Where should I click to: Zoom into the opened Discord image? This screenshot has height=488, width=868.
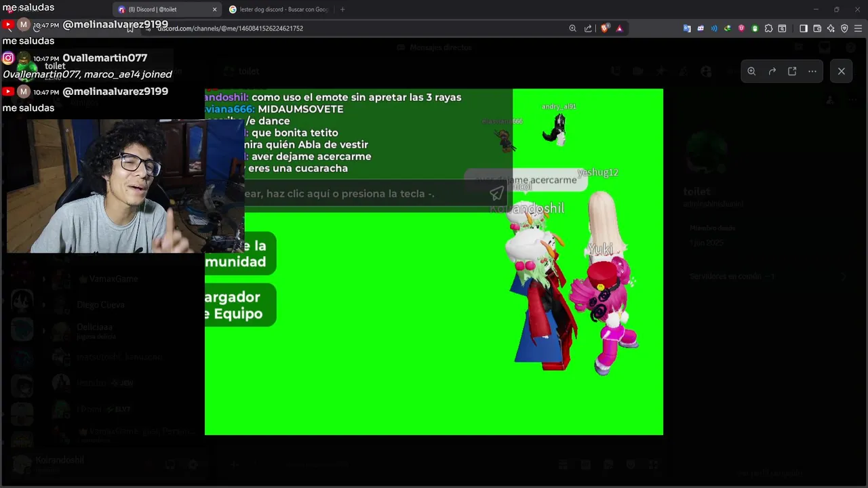point(751,71)
